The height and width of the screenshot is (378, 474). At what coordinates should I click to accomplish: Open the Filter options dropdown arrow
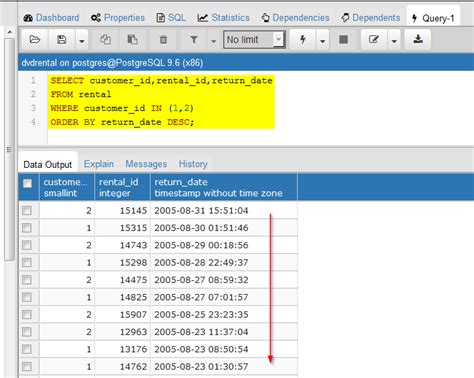point(214,40)
